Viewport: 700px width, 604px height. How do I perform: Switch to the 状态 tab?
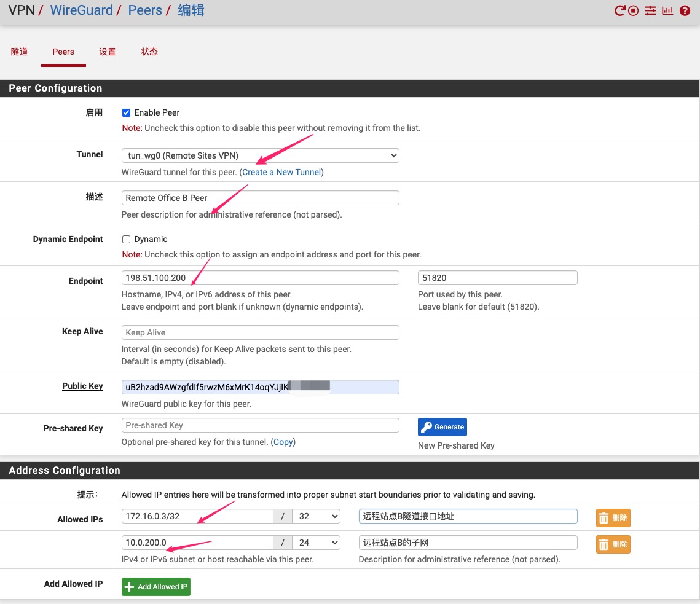tap(149, 52)
